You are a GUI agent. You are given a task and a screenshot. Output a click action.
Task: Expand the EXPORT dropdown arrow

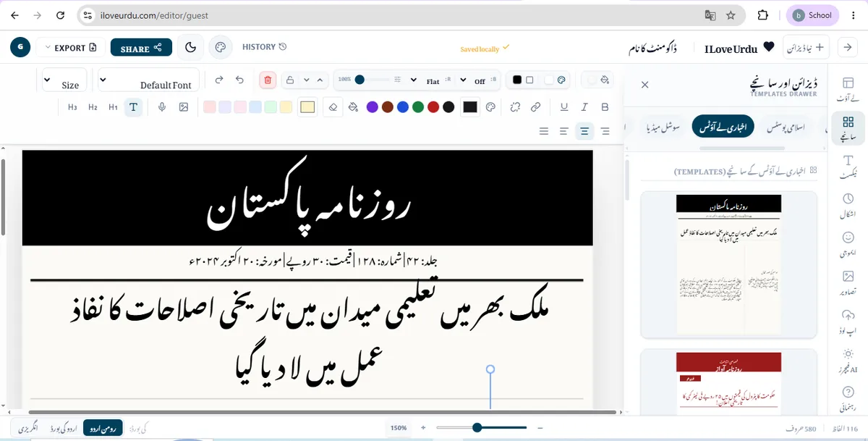pos(48,48)
